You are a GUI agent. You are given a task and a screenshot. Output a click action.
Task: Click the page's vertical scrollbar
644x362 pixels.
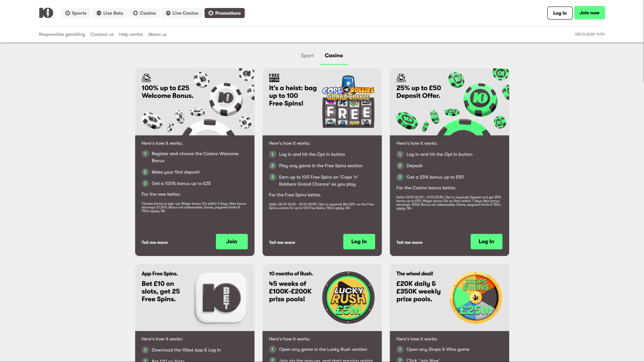click(643, 41)
